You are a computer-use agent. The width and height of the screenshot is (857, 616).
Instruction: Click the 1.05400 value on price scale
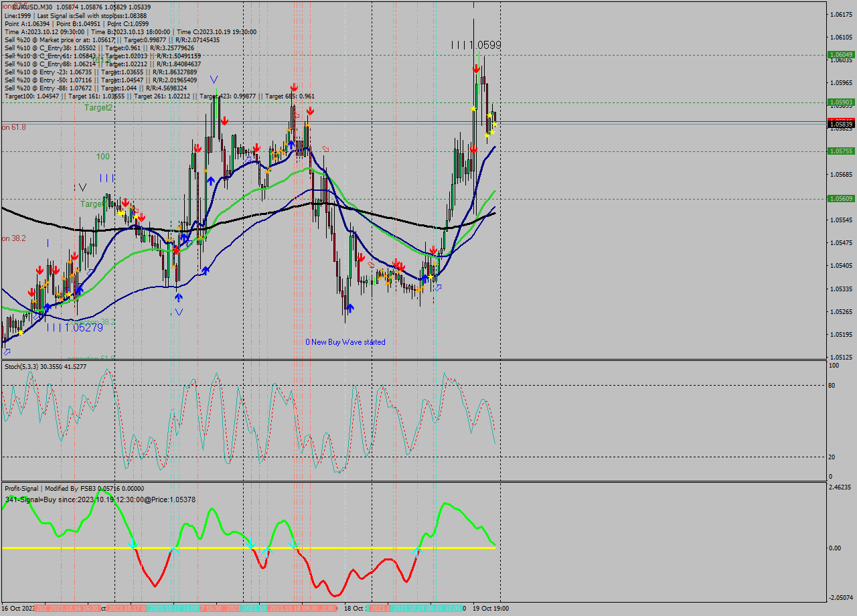click(x=841, y=266)
